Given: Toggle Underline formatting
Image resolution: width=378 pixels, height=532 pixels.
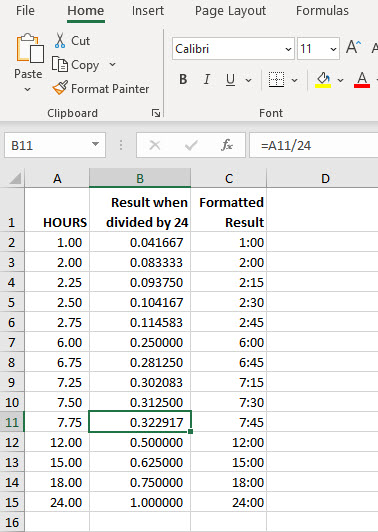Looking at the screenshot, I should click(230, 79).
